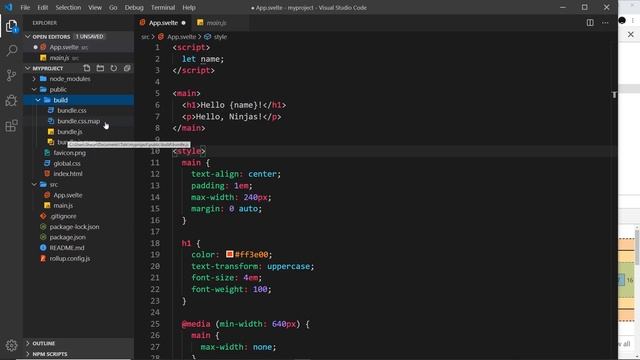Open the Edit menu
Viewport: 640px width, 360px height.
pyautogui.click(x=42, y=7)
